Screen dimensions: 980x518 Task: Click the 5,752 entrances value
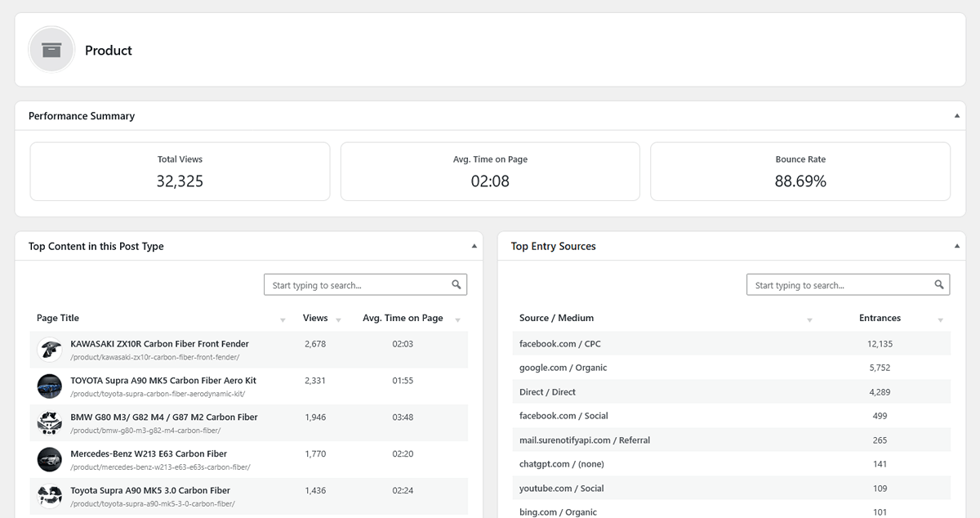click(x=880, y=368)
